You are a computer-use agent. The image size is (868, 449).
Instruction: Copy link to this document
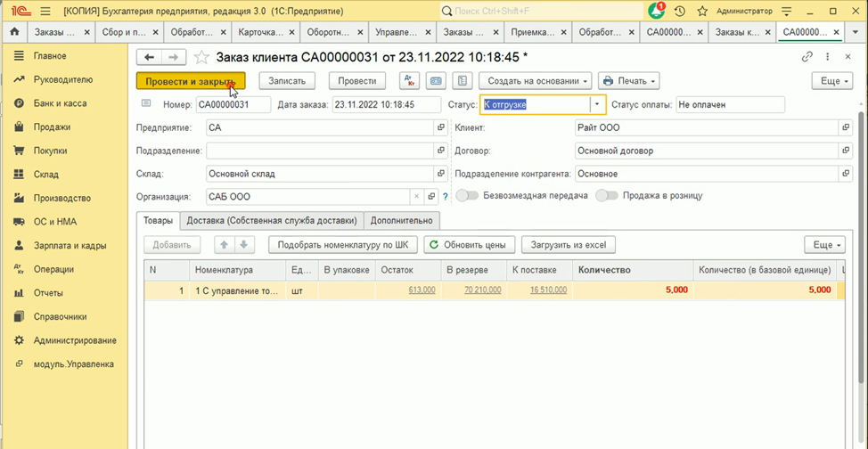pyautogui.click(x=807, y=57)
